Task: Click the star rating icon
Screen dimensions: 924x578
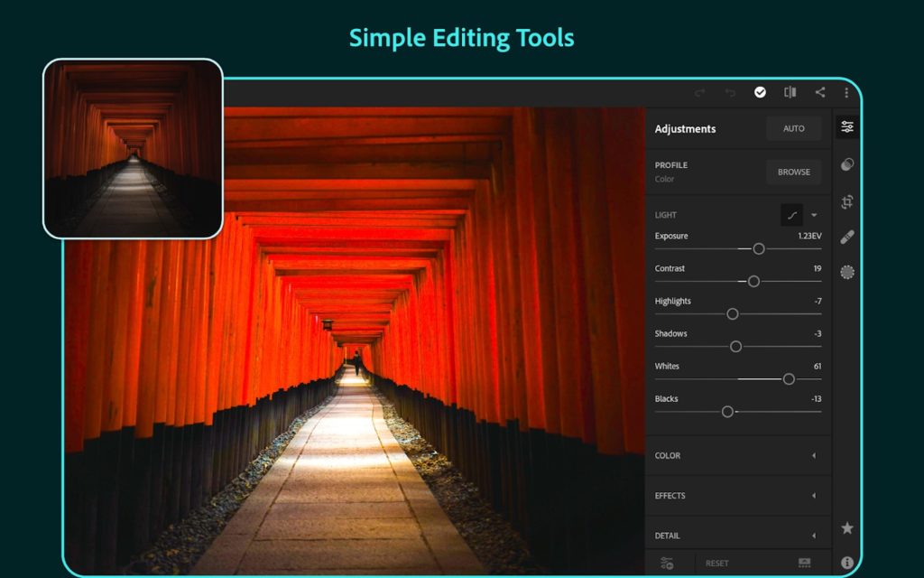Action: coord(846,528)
